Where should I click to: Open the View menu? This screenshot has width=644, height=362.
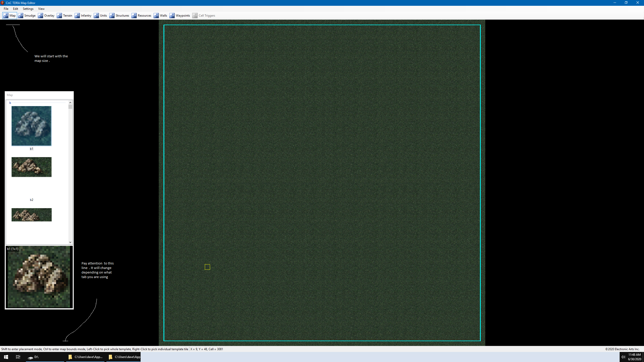coord(41,9)
